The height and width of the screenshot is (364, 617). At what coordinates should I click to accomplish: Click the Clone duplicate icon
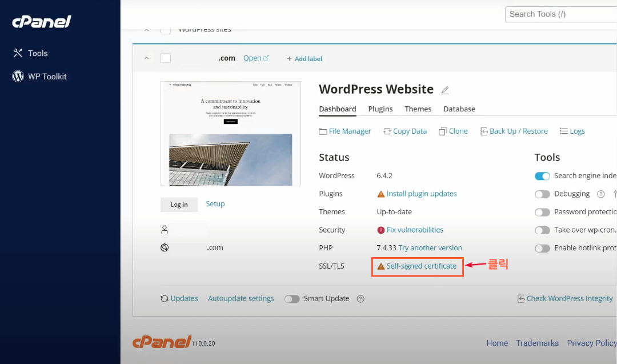443,131
